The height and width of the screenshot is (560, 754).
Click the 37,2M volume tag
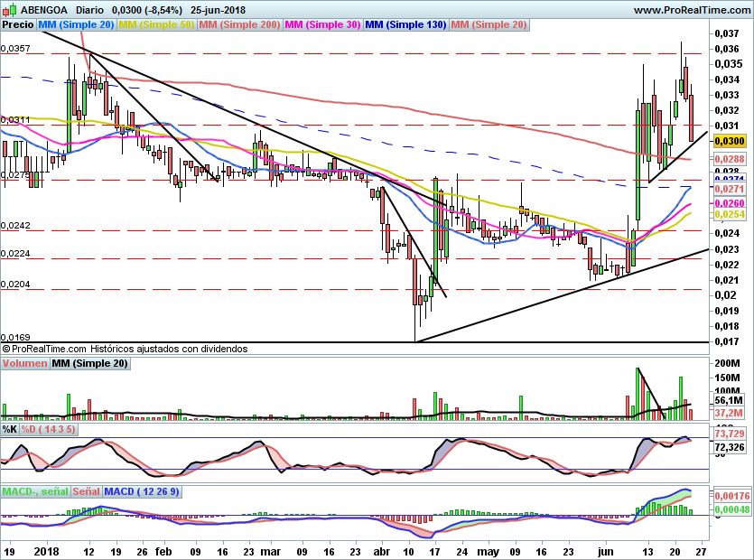click(728, 413)
